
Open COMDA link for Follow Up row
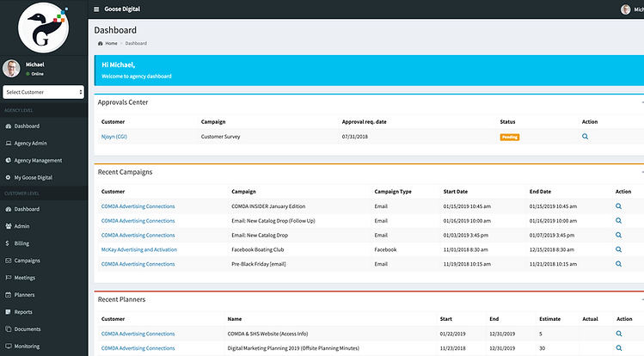[138, 221]
